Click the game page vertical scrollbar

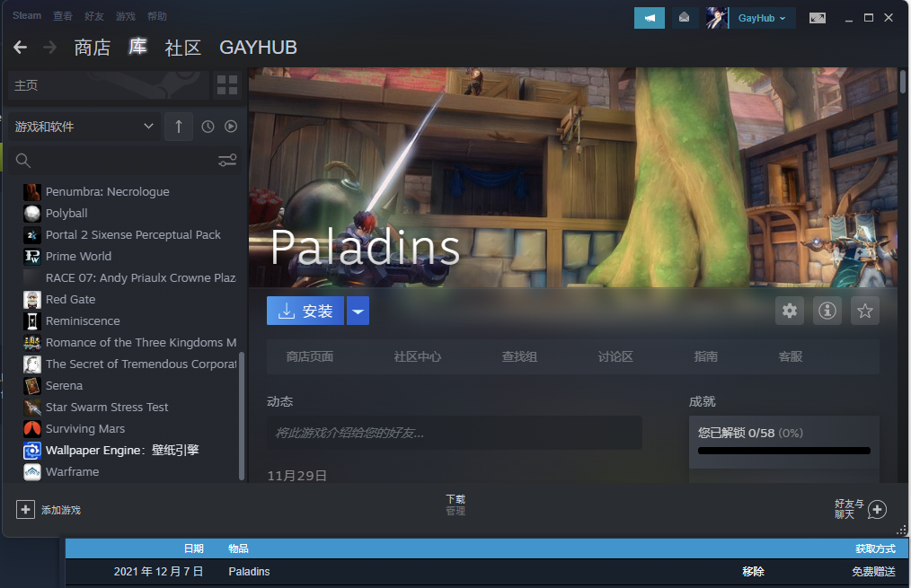point(902,82)
